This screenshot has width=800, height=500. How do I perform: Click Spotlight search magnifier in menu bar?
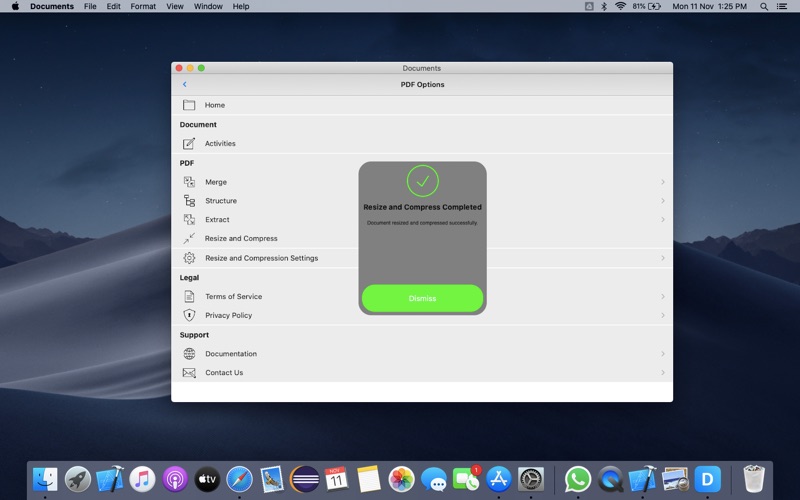coord(764,7)
